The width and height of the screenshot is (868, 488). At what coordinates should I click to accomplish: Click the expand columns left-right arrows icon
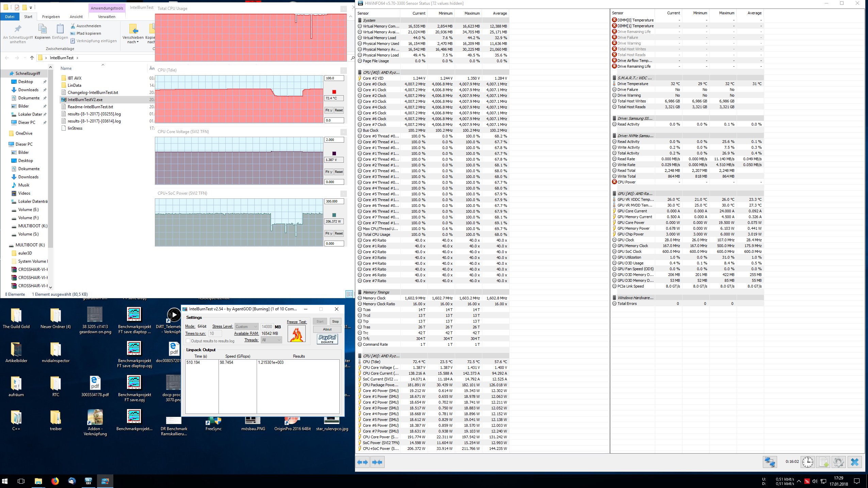(x=363, y=462)
